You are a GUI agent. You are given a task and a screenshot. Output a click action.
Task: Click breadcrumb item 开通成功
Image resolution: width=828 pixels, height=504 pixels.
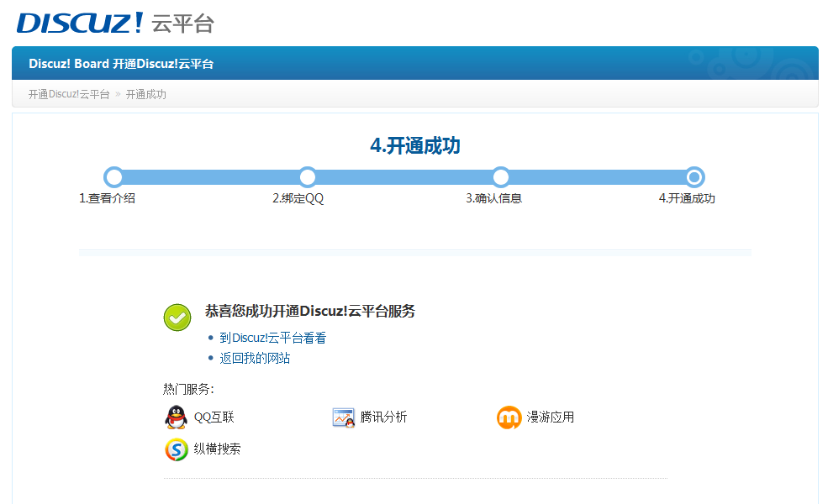coord(145,94)
